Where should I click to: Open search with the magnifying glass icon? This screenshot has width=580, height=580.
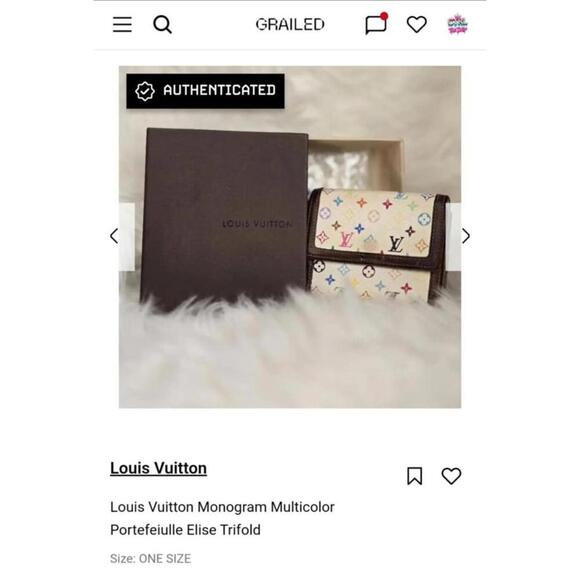(x=162, y=25)
